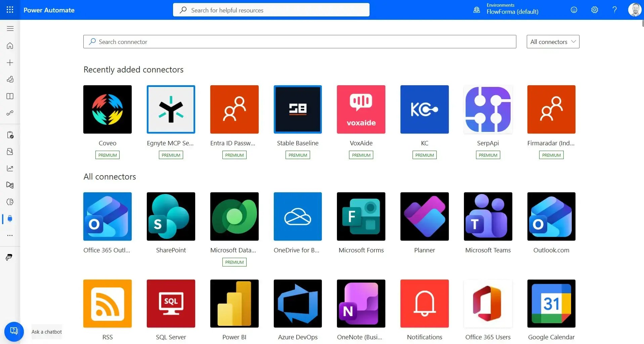
Task: Select the Outlook.com connector icon
Action: click(x=551, y=216)
